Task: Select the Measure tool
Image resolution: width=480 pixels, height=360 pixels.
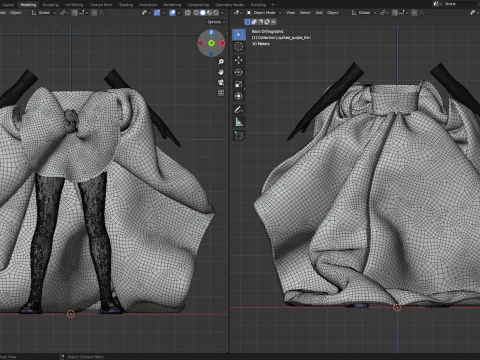Action: [x=239, y=122]
